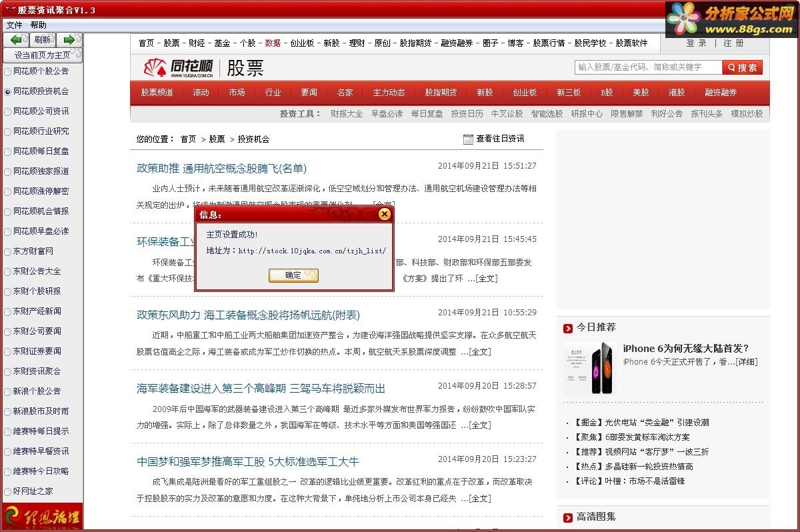
Task: Open the 新三板 tab in red bar
Action: [x=569, y=93]
